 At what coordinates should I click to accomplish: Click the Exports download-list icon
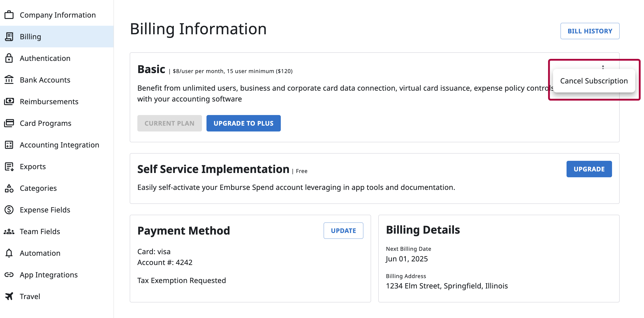coord(9,166)
